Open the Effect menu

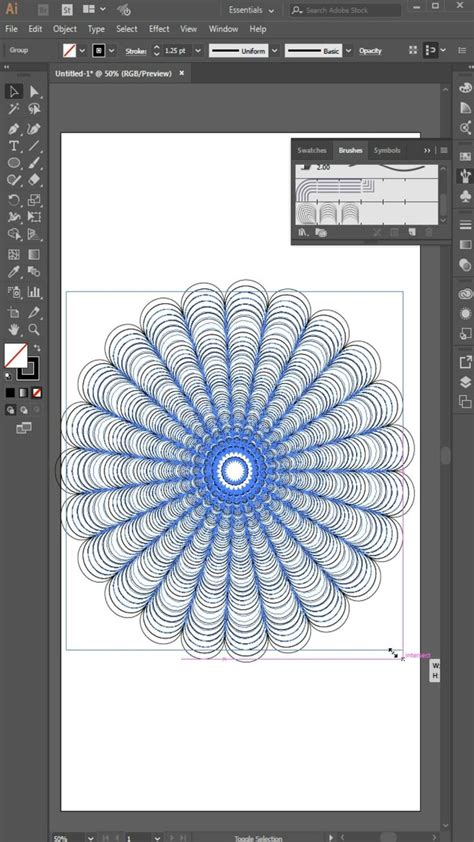pos(159,29)
